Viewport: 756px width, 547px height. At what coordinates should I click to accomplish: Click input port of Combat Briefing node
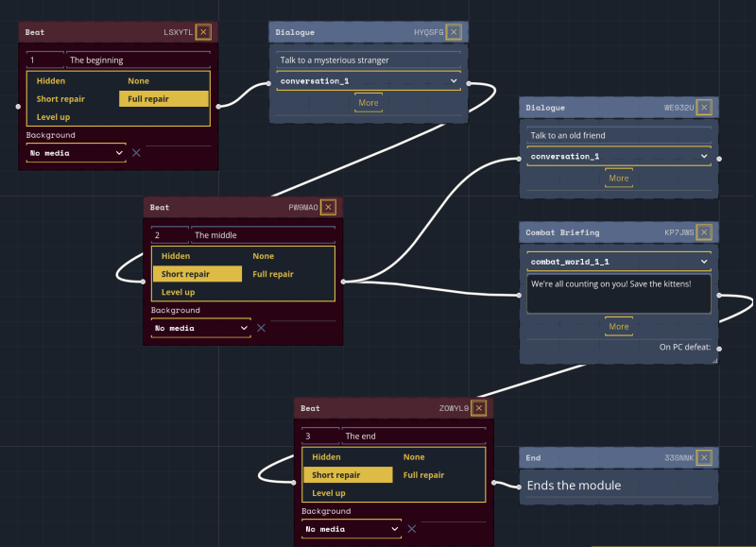point(519,295)
